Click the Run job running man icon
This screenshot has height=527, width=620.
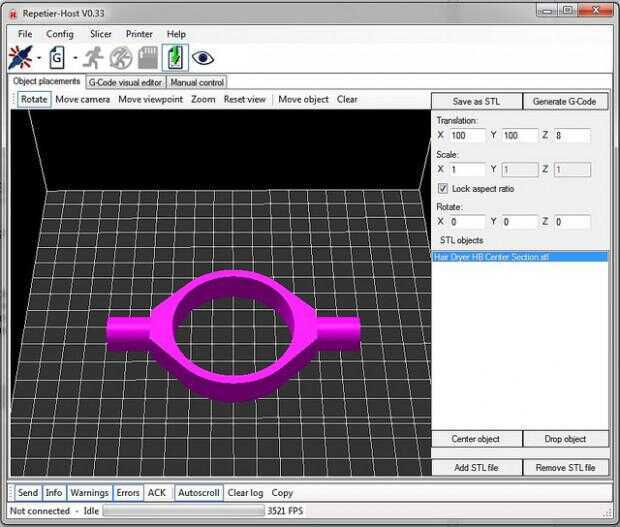coord(94,58)
